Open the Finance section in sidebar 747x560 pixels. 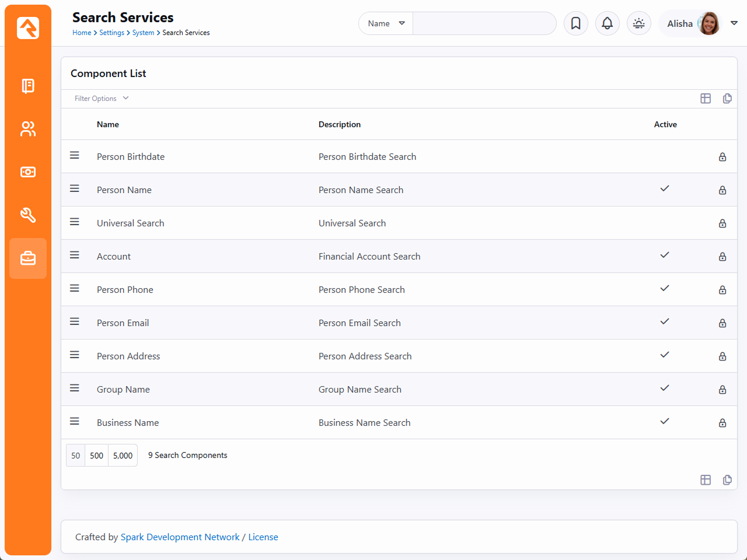[28, 172]
